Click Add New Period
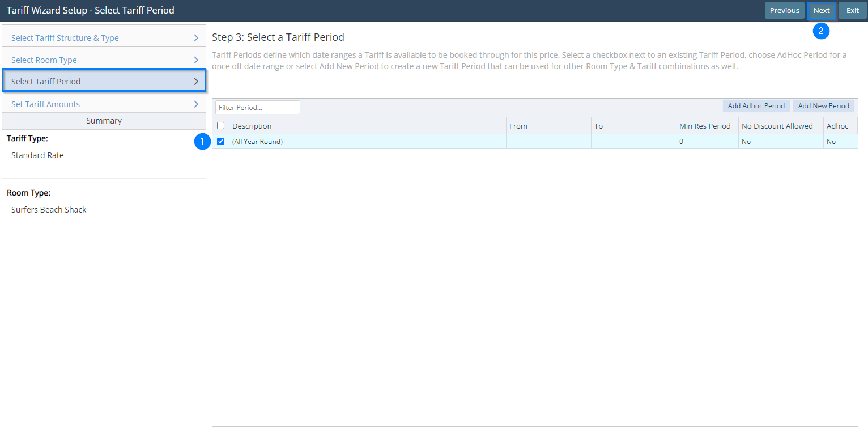The image size is (868, 437). 823,106
